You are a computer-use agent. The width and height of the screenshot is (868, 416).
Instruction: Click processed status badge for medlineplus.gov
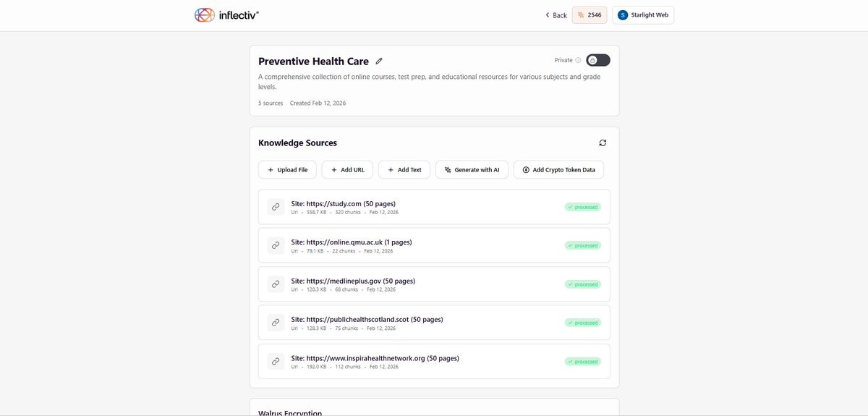tap(583, 284)
